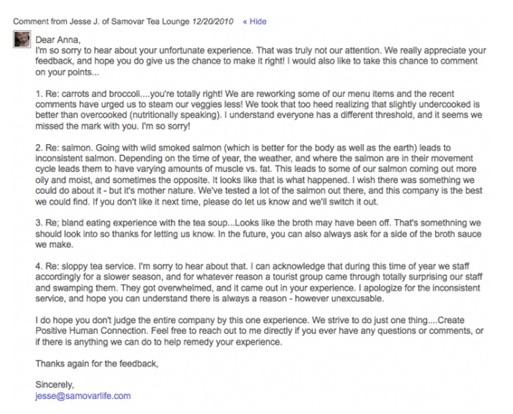
Task: Collapse the owner comment with « Hide
Action: pyautogui.click(x=255, y=22)
